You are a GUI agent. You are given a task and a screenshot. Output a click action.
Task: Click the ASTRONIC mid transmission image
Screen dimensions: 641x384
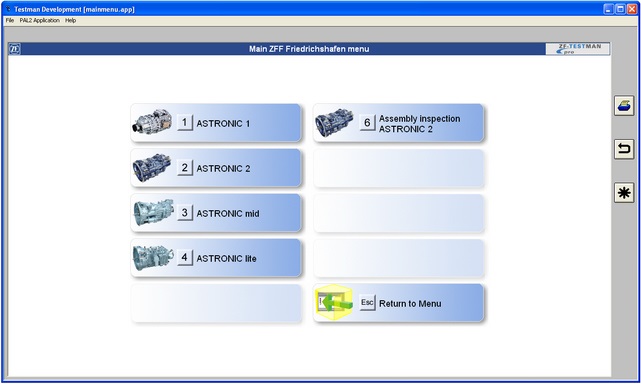pos(154,212)
